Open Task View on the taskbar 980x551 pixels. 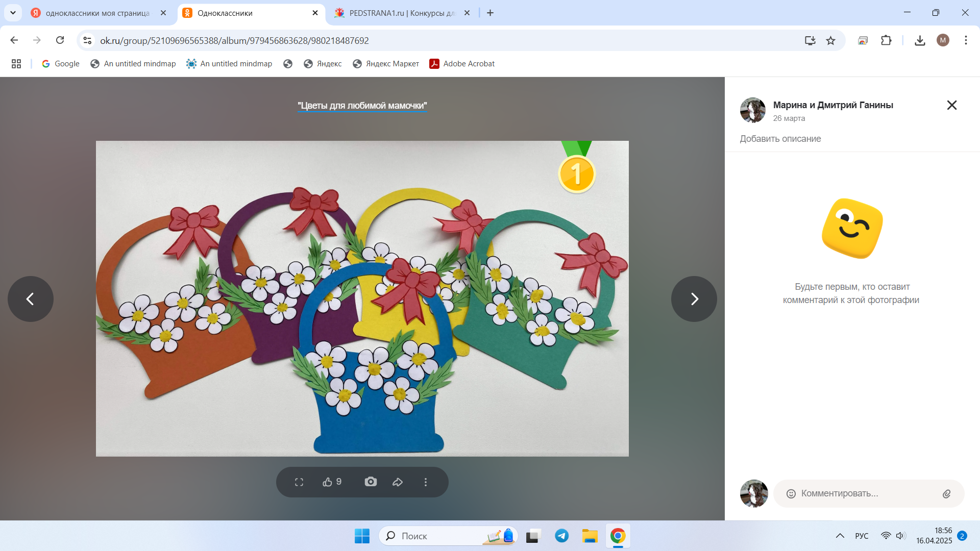click(533, 536)
